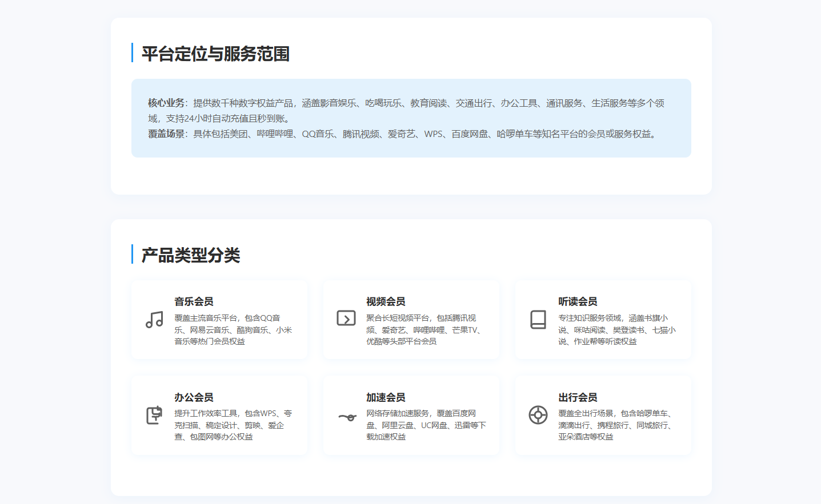The image size is (821, 504).
Task: Click the music note icon
Action: pos(154,320)
